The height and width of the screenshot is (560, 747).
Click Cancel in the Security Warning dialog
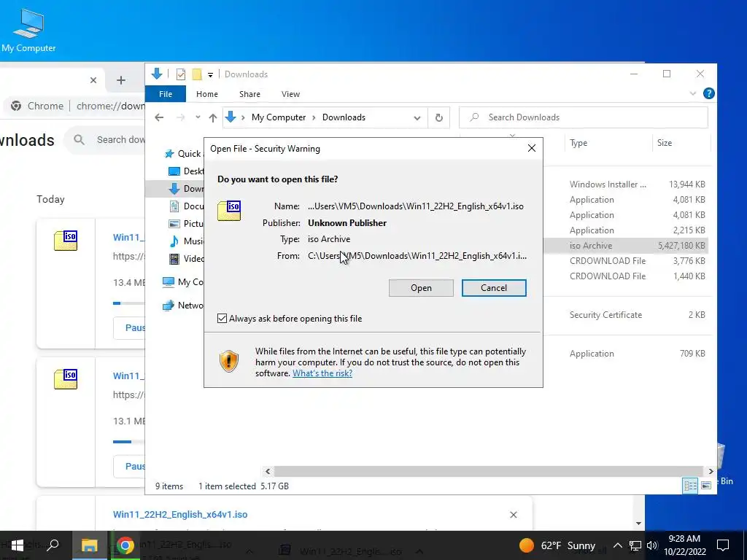point(494,287)
